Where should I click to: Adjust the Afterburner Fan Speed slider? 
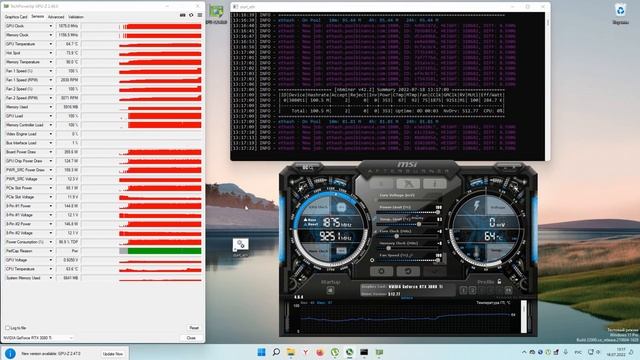point(407,260)
